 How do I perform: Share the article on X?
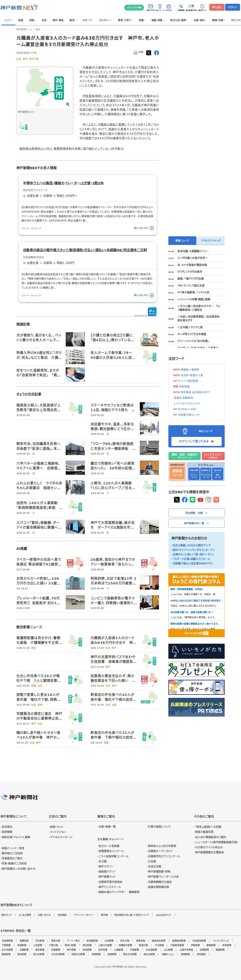(x=149, y=53)
